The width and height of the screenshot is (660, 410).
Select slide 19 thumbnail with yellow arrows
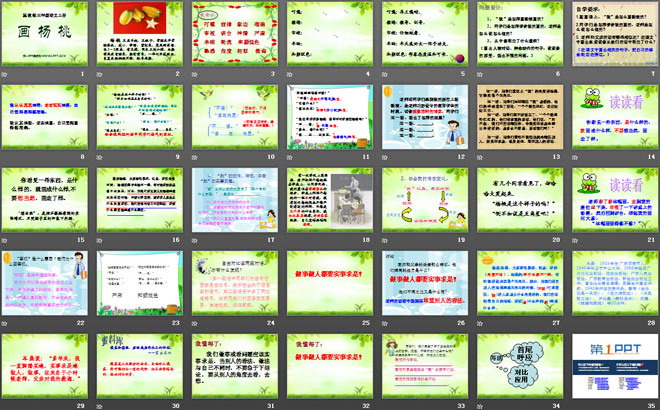tap(425, 200)
